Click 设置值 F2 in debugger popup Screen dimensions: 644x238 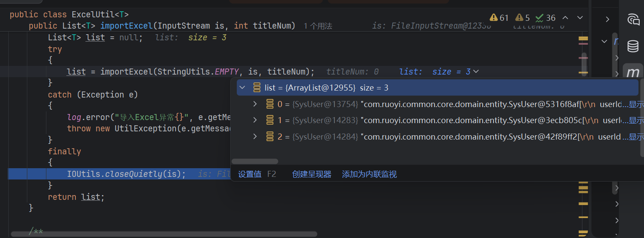[x=257, y=174]
